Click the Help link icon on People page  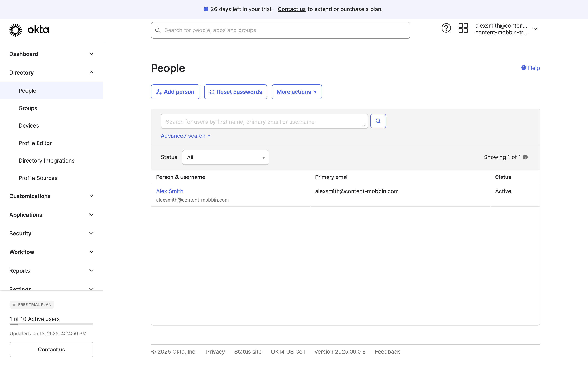coord(524,68)
